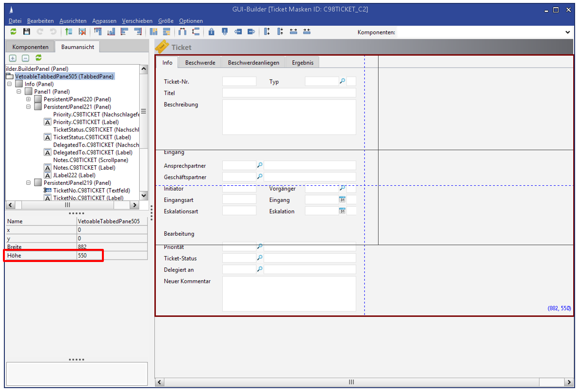579x392 pixels.
Task: Collapse the PersistentJPanel221 tree node
Action: pos(29,107)
